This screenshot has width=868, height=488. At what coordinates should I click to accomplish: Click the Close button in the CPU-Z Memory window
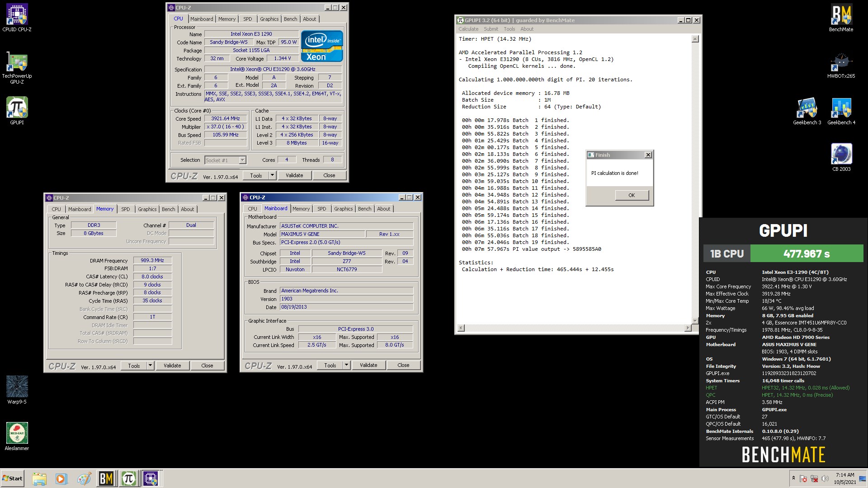[x=207, y=366]
